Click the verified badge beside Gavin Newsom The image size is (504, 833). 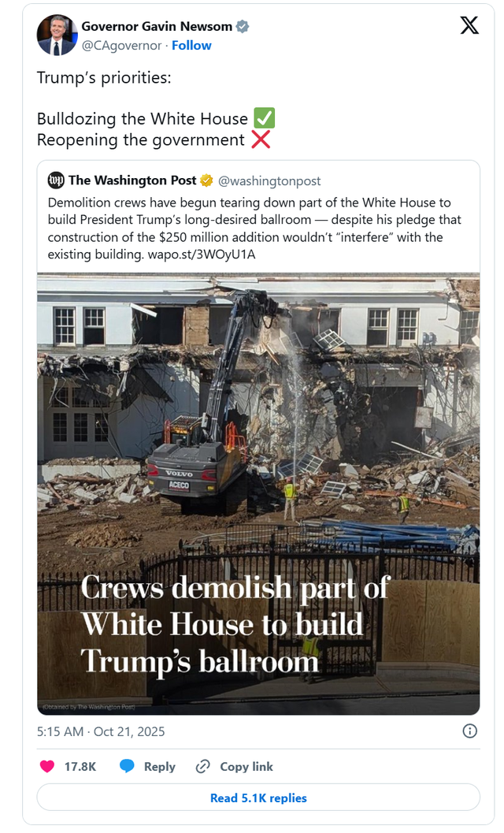[243, 27]
